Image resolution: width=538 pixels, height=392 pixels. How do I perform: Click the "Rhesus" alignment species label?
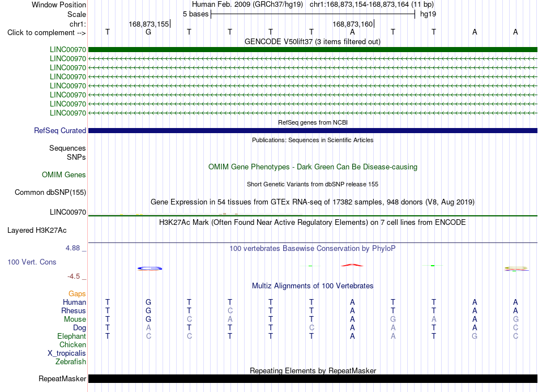(x=74, y=310)
